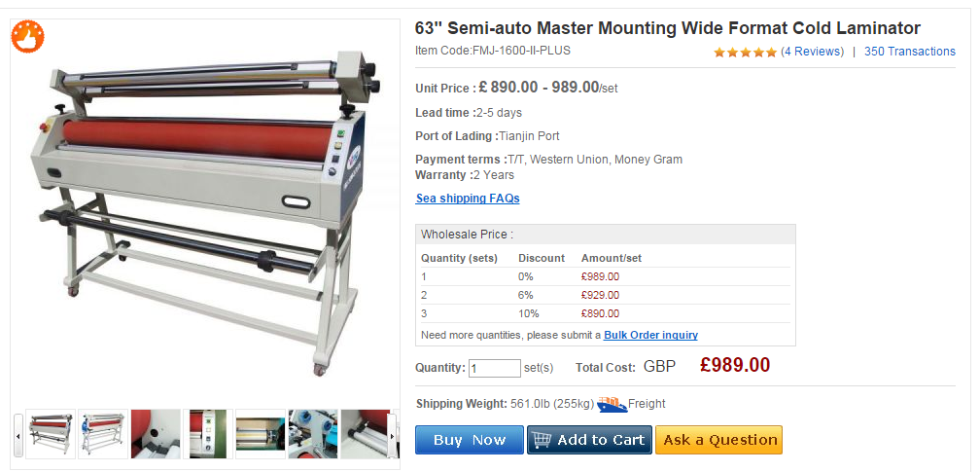Open the 4 Reviews link
Image resolution: width=980 pixels, height=472 pixels.
(x=812, y=52)
